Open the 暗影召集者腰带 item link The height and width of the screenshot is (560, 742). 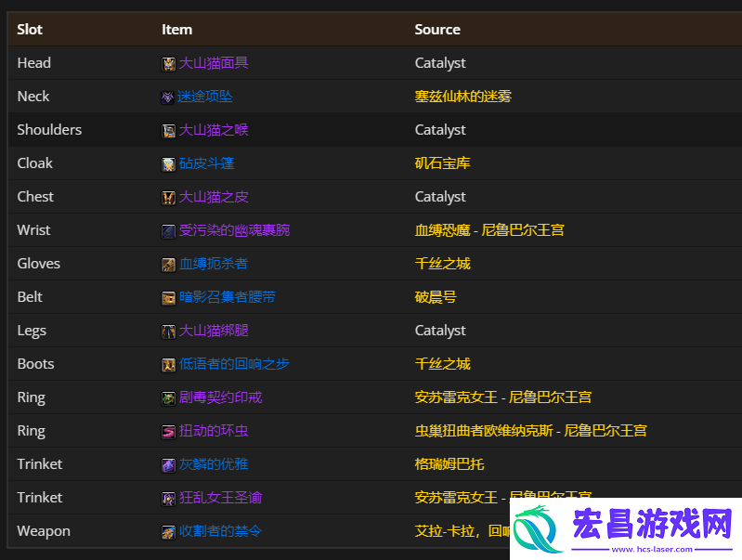point(228,297)
